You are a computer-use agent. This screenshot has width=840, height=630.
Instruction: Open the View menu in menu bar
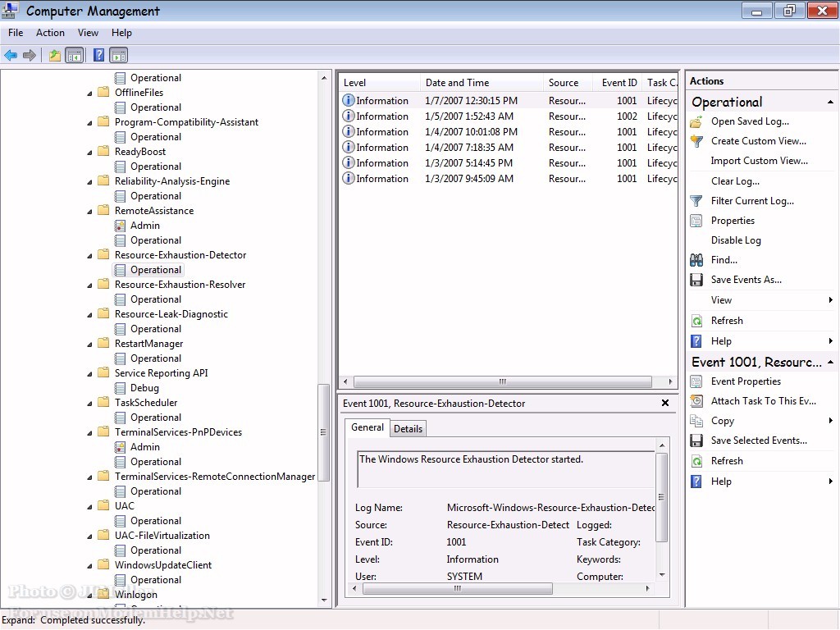click(88, 33)
